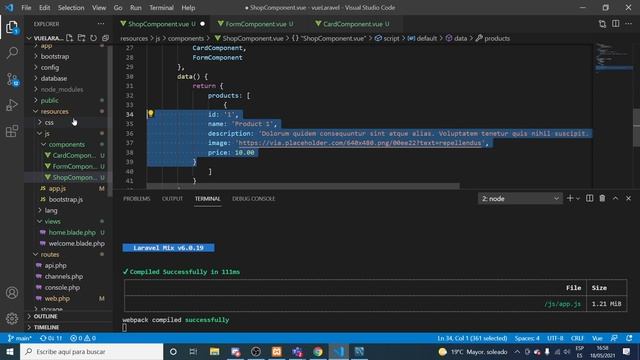Click the feedback icon in status bar

point(614,338)
